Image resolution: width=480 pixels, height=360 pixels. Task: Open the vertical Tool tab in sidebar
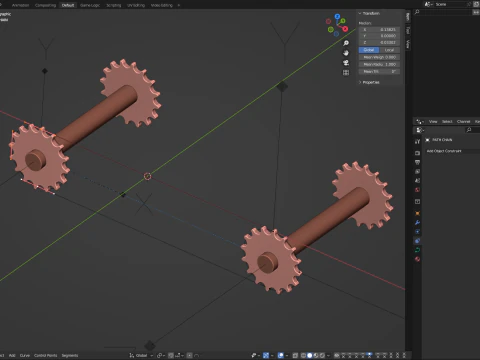pos(408,30)
